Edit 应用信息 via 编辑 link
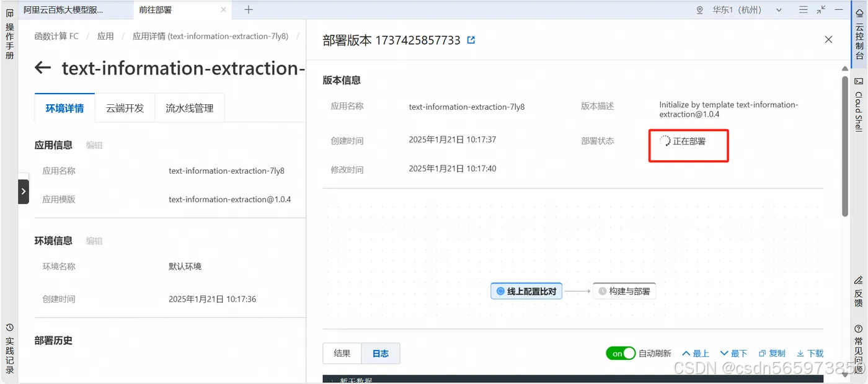Screen dimensions: 868x384 point(94,145)
